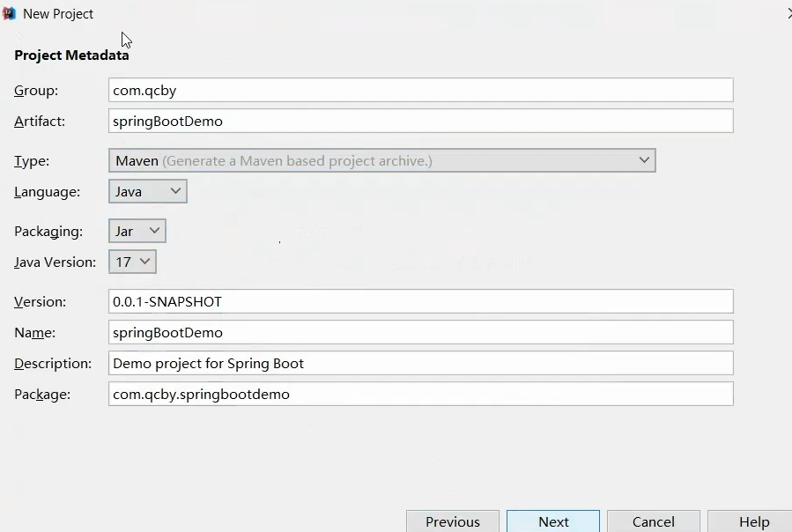
Task: Edit the Group field containing com.qcby
Action: click(x=421, y=90)
